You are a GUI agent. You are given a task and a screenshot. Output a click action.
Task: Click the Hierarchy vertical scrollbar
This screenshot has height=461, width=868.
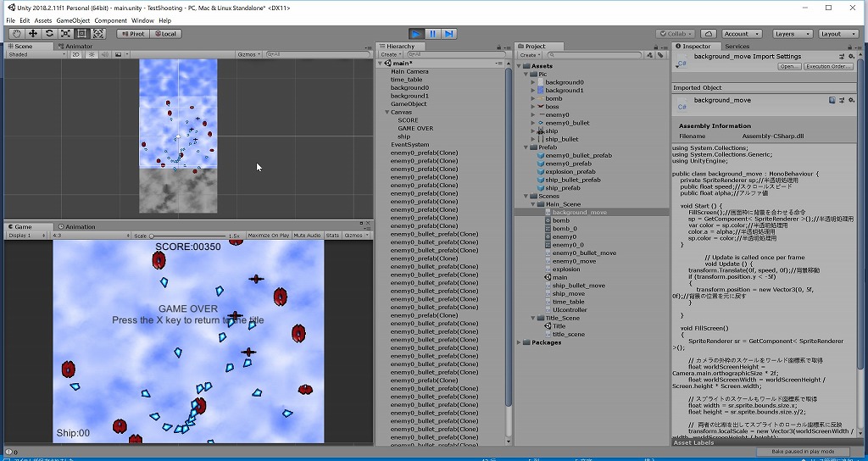(509, 238)
